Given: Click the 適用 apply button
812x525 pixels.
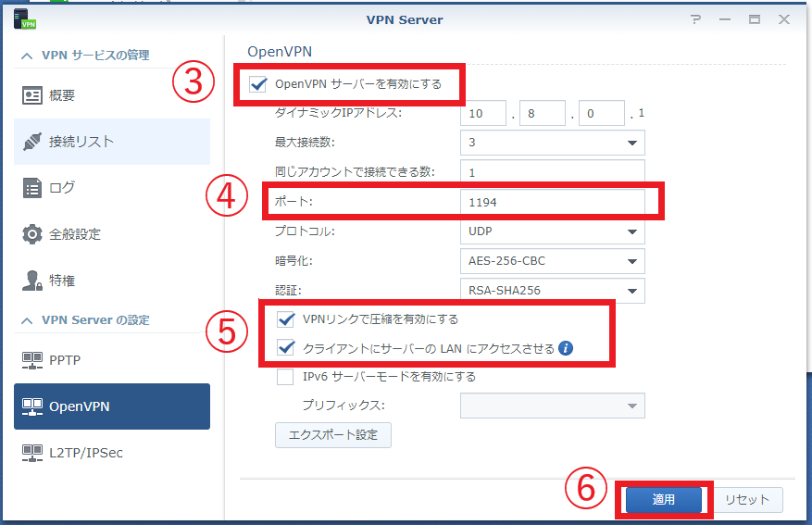Looking at the screenshot, I should click(x=663, y=500).
